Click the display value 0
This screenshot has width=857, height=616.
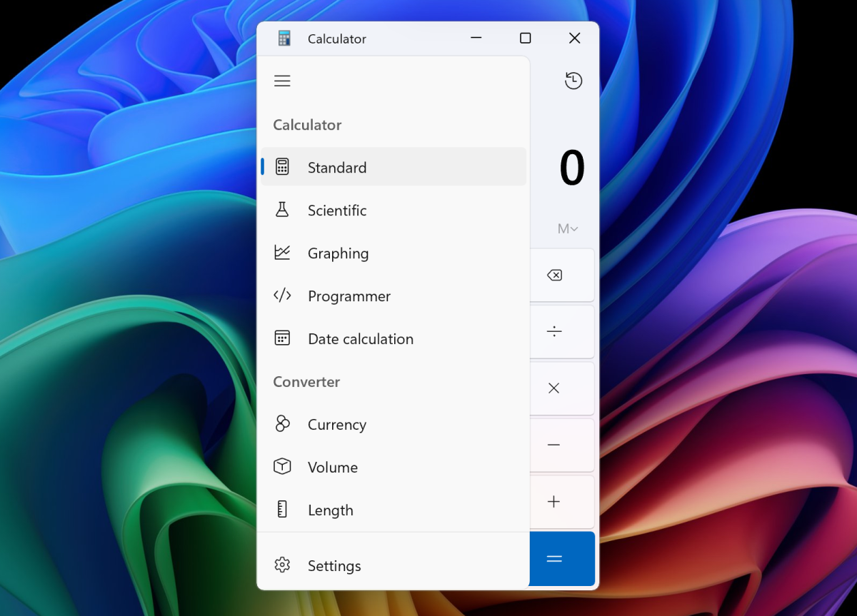[x=572, y=168]
